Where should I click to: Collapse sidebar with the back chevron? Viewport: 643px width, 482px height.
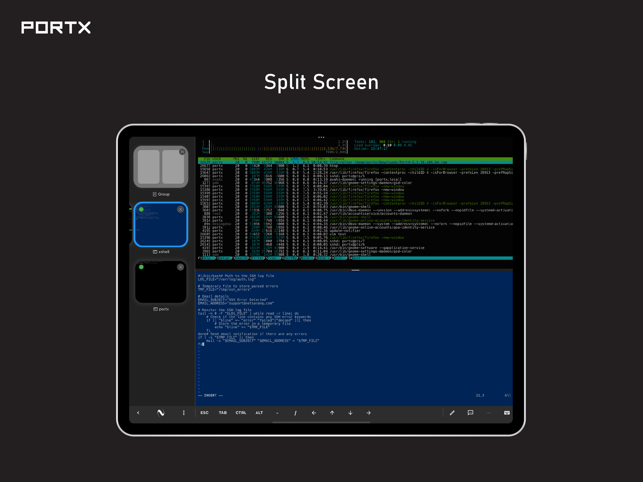138,413
